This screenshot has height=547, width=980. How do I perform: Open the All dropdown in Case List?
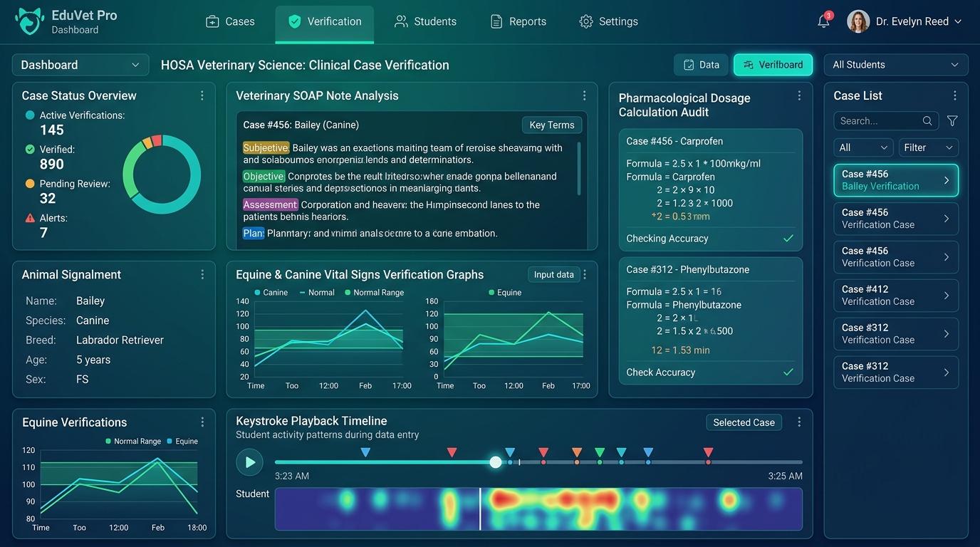click(864, 147)
